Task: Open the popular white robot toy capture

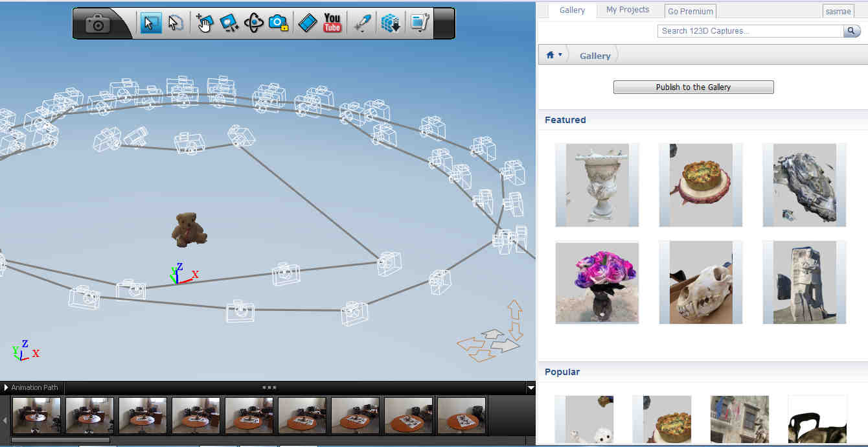Action: click(x=584, y=420)
